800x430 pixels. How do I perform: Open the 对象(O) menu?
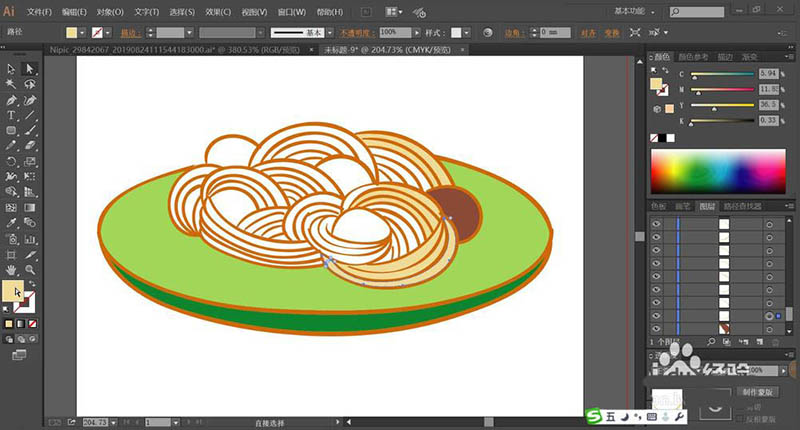click(110, 11)
